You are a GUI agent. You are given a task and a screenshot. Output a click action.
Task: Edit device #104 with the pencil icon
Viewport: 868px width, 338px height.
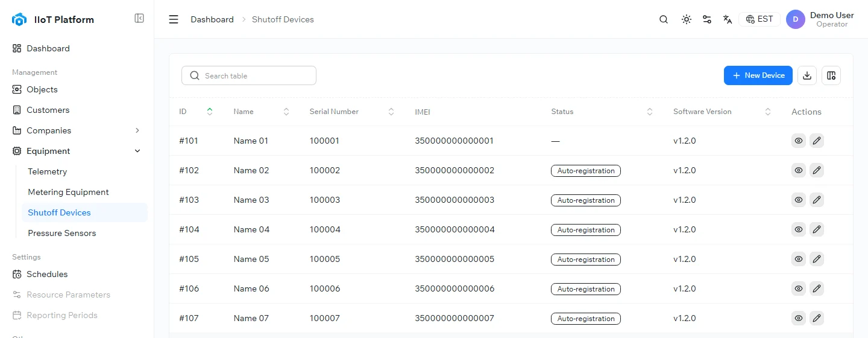pyautogui.click(x=817, y=229)
